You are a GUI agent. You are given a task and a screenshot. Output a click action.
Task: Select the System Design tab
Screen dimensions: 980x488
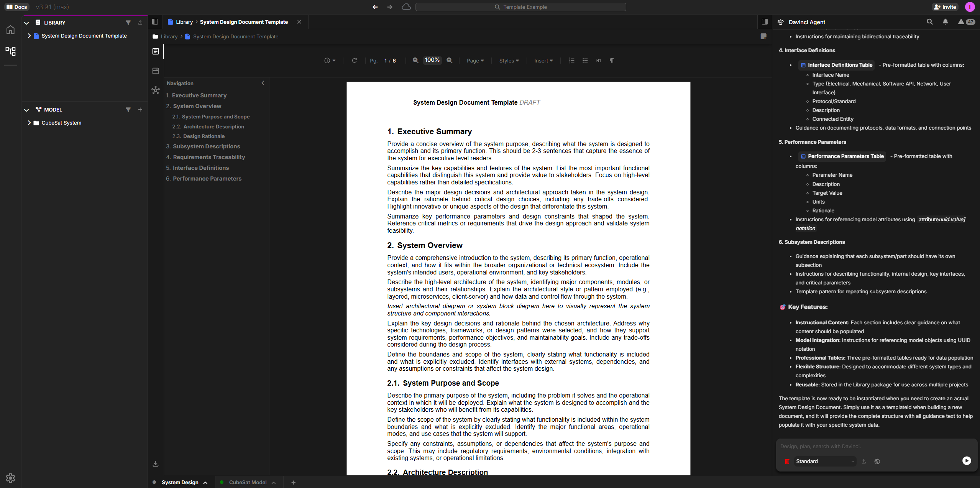[180, 482]
